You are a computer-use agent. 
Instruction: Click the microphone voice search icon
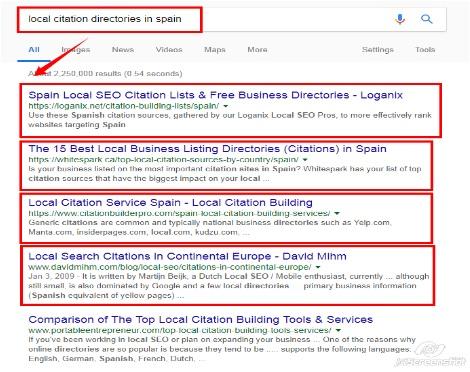pos(400,19)
